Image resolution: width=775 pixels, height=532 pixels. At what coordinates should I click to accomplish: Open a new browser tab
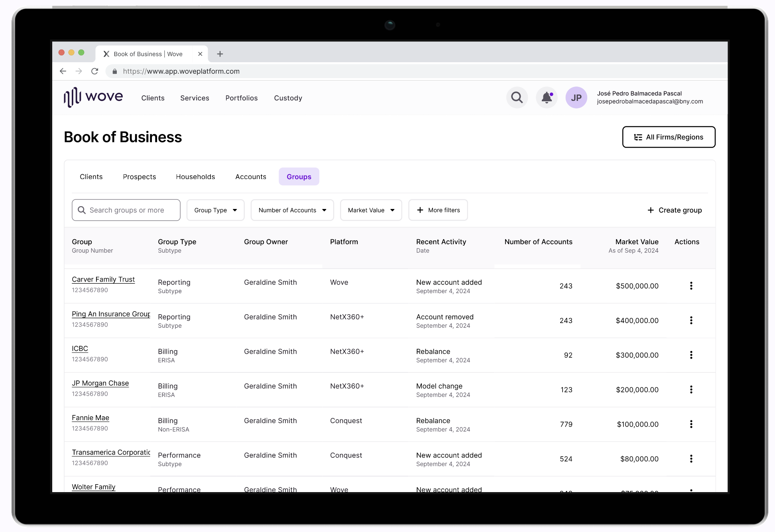pos(220,54)
